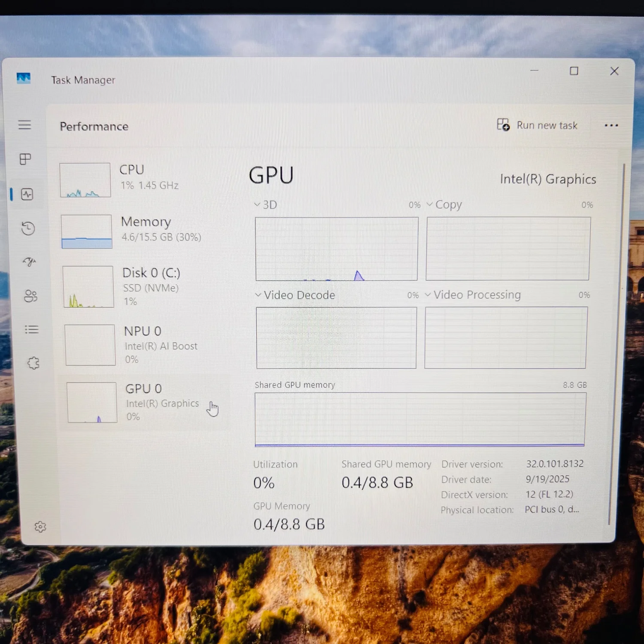Close the Task Manager window
Screen dimensions: 644x644
click(614, 71)
